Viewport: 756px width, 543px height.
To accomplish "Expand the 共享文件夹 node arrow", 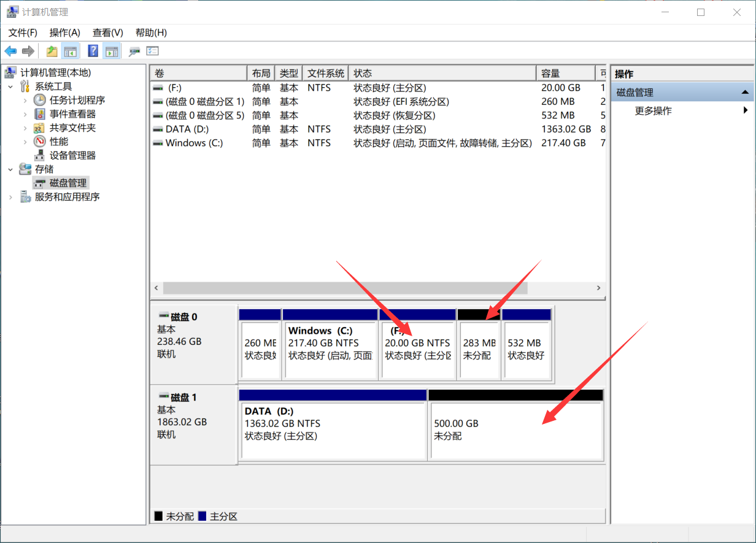I will pyautogui.click(x=25, y=128).
